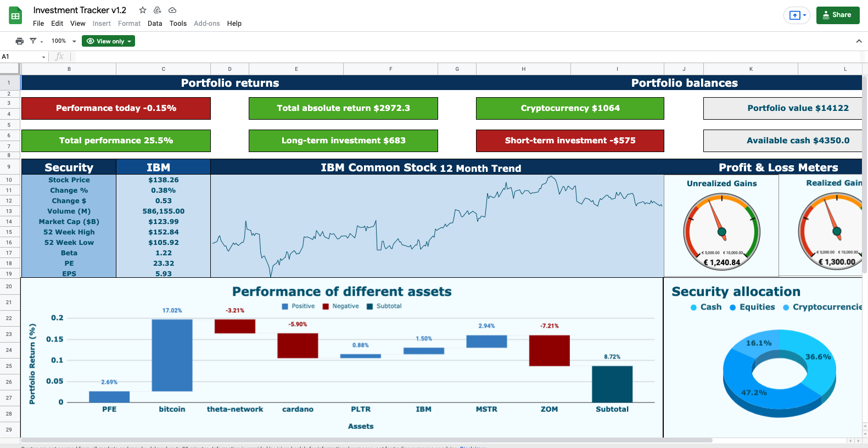
Task: Click the Unrealized Gains gauge
Action: click(721, 232)
